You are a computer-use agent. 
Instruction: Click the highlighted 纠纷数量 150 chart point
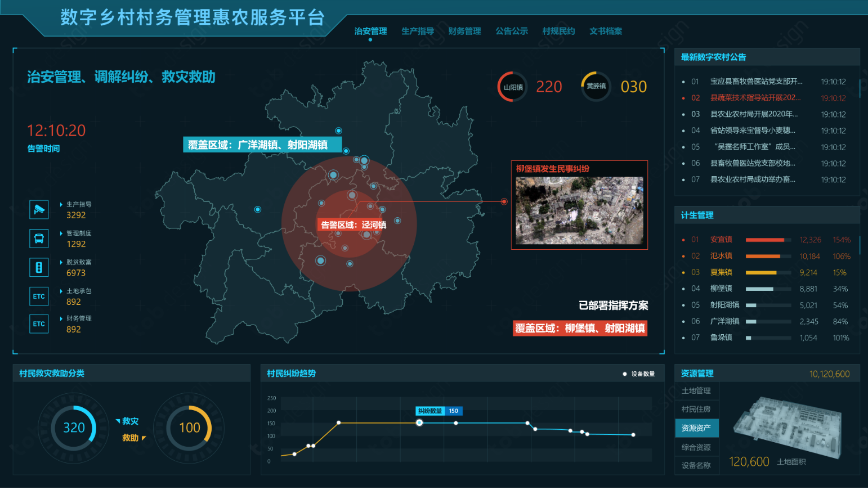(419, 422)
